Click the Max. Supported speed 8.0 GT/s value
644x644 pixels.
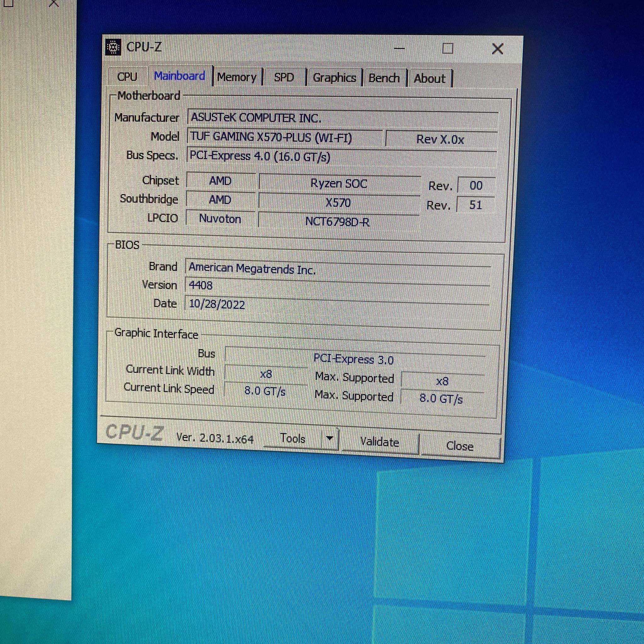pyautogui.click(x=442, y=398)
